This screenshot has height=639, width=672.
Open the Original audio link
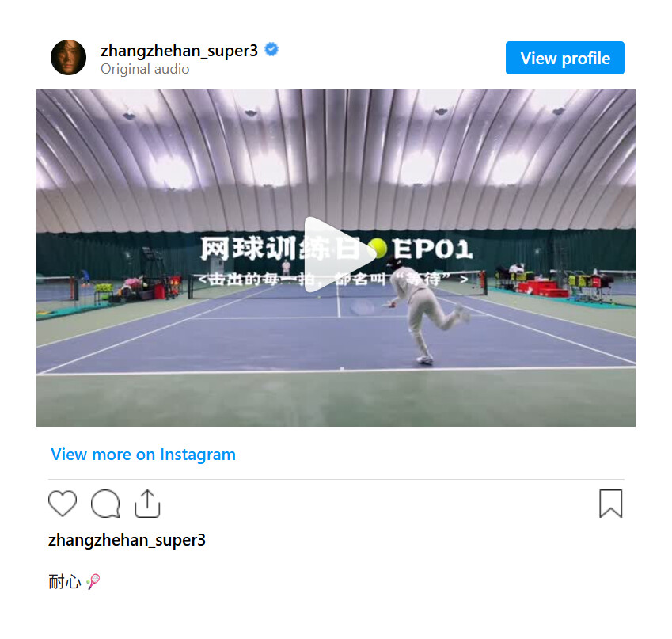(x=145, y=69)
